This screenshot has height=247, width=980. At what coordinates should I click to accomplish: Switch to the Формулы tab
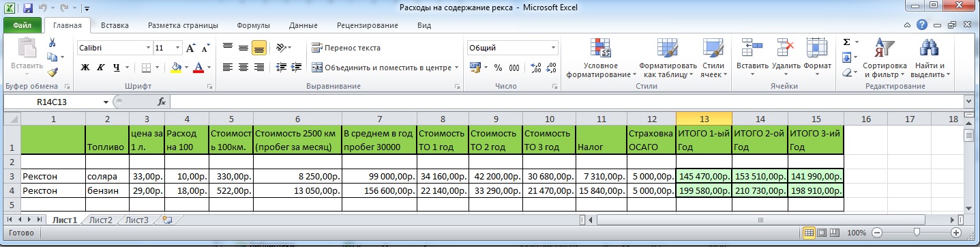(253, 25)
